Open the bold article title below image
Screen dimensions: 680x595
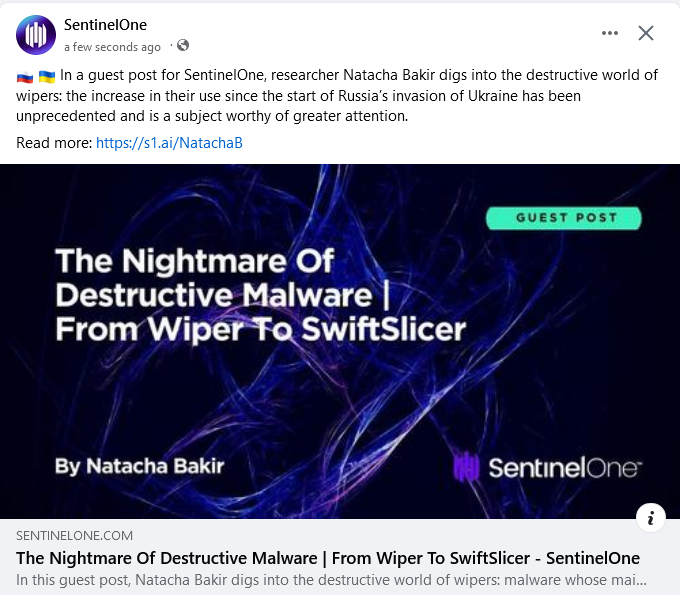tap(328, 558)
